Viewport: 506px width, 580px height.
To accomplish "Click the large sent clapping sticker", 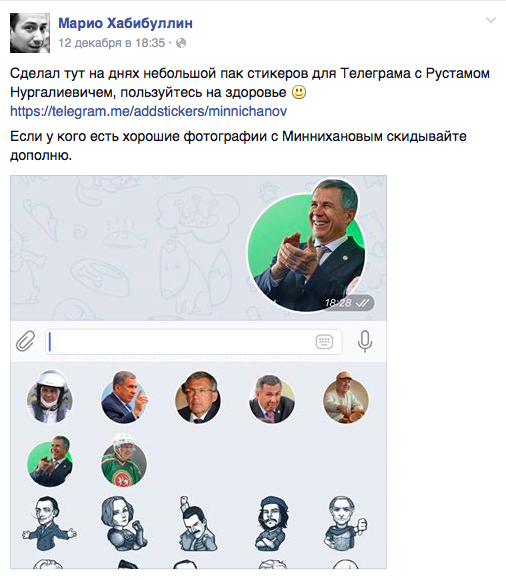I will 307,245.
